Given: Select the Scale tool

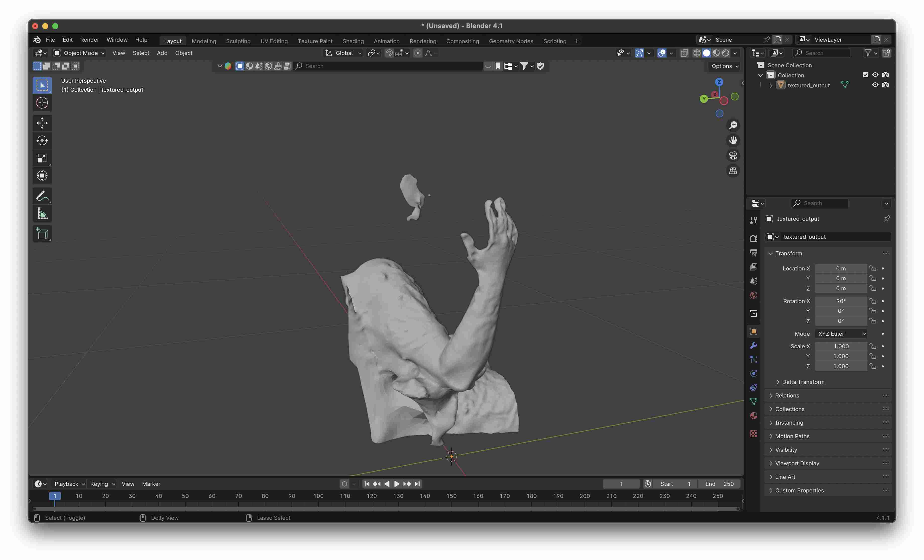Looking at the screenshot, I should click(42, 158).
